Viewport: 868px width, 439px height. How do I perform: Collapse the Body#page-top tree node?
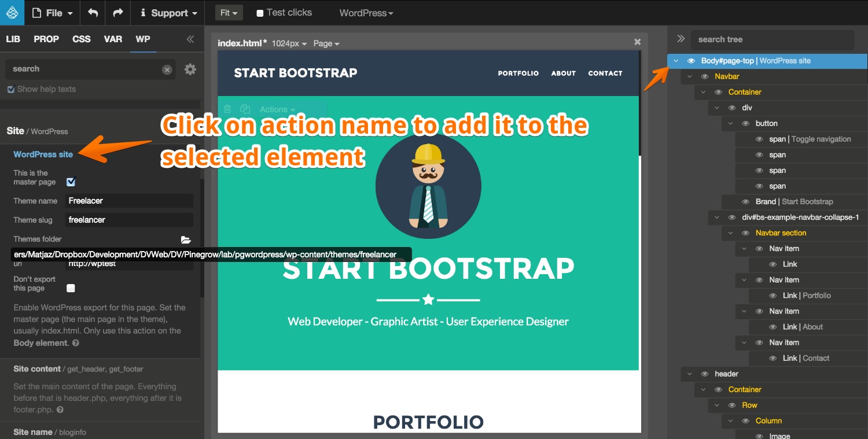click(676, 61)
